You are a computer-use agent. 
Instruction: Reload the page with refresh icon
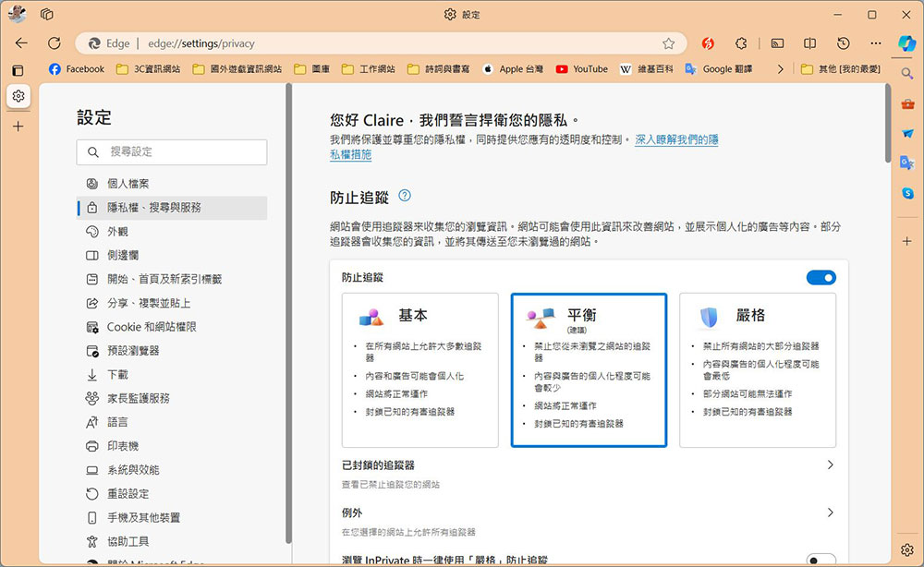click(55, 43)
